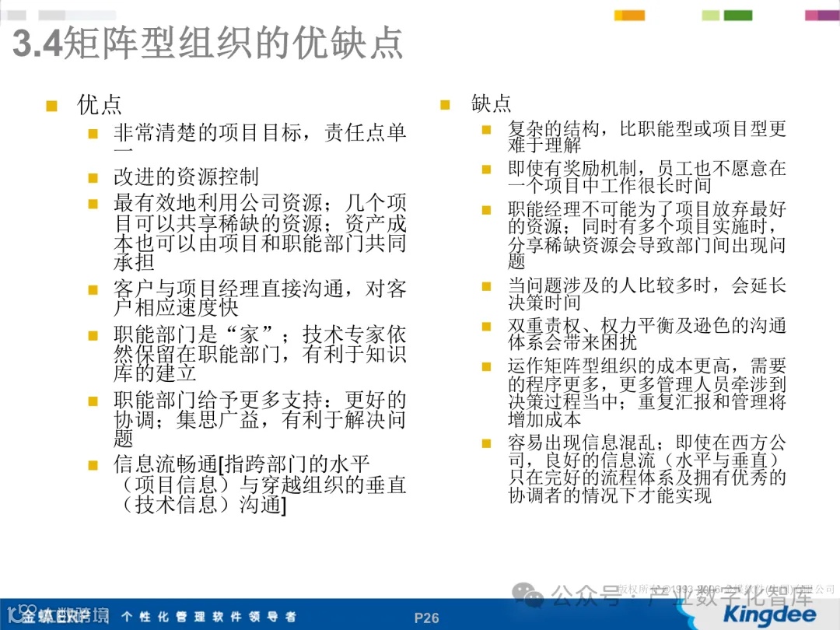This screenshot has height=630, width=840.
Task: Click the line 职能部门给予更多支持：更好的
Action: (x=260, y=400)
